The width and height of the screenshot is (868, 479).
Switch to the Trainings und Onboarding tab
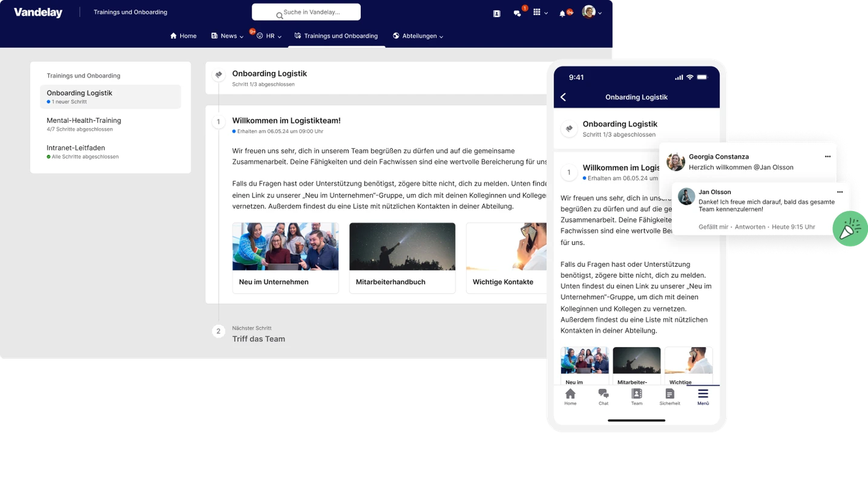336,36
